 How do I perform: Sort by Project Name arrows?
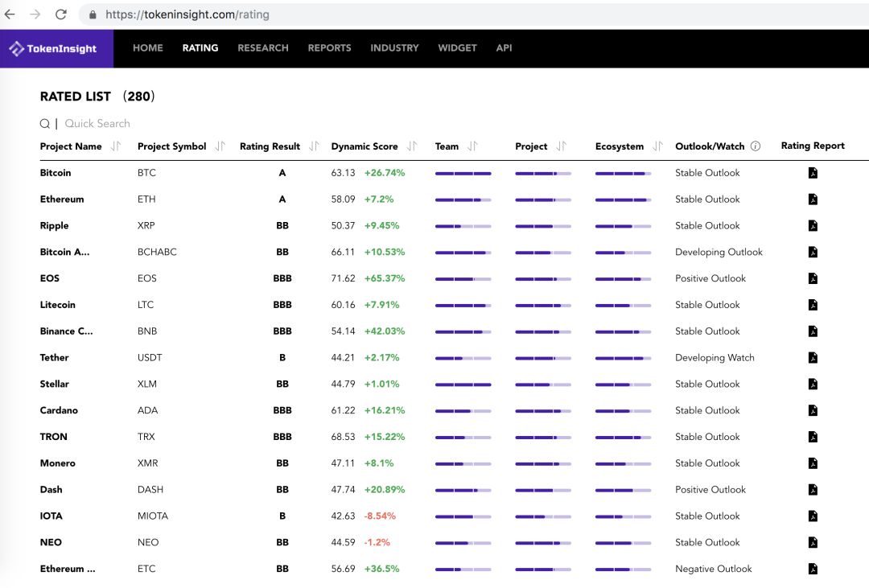coord(115,146)
